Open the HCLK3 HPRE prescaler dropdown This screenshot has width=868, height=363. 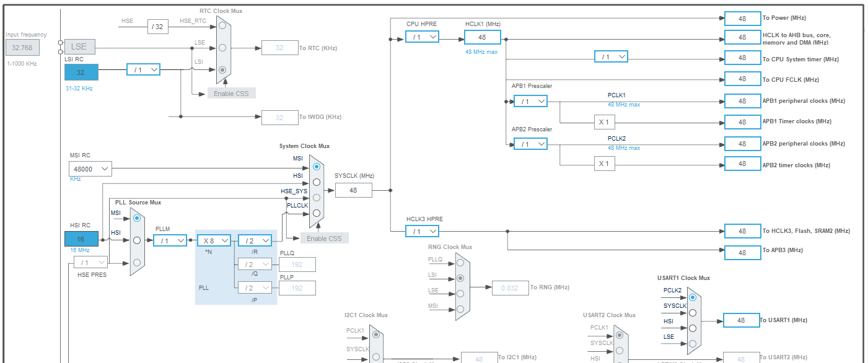(x=422, y=230)
